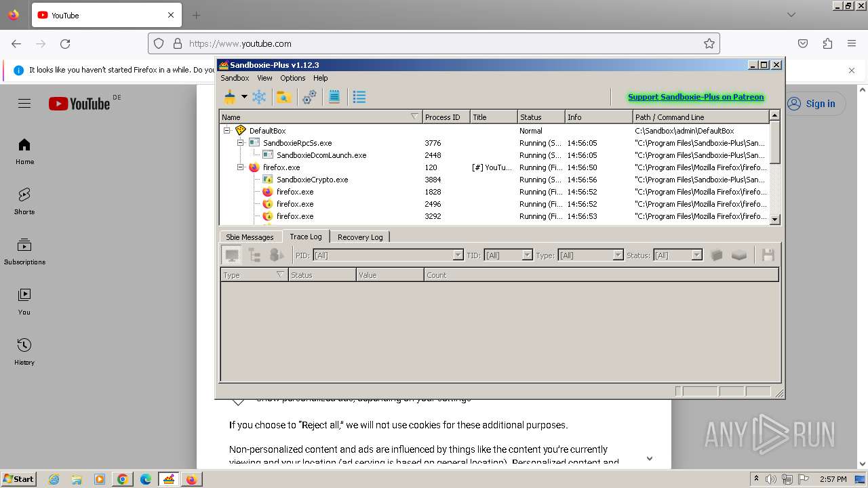Click the YouTube logo

tap(79, 104)
